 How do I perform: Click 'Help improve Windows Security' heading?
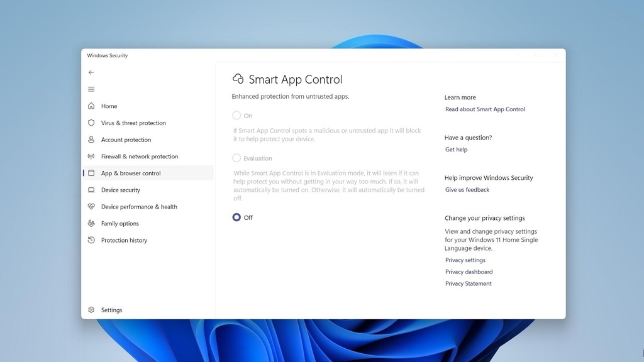coord(489,178)
